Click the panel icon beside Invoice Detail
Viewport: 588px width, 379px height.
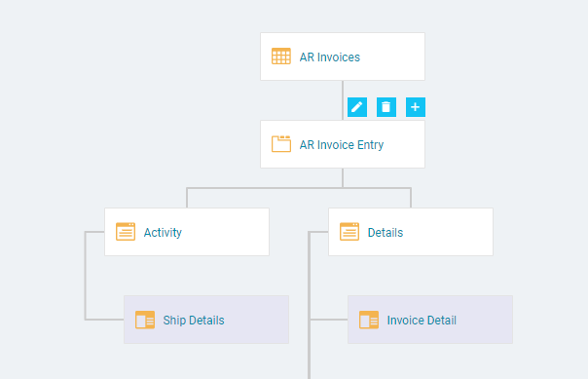coord(369,320)
